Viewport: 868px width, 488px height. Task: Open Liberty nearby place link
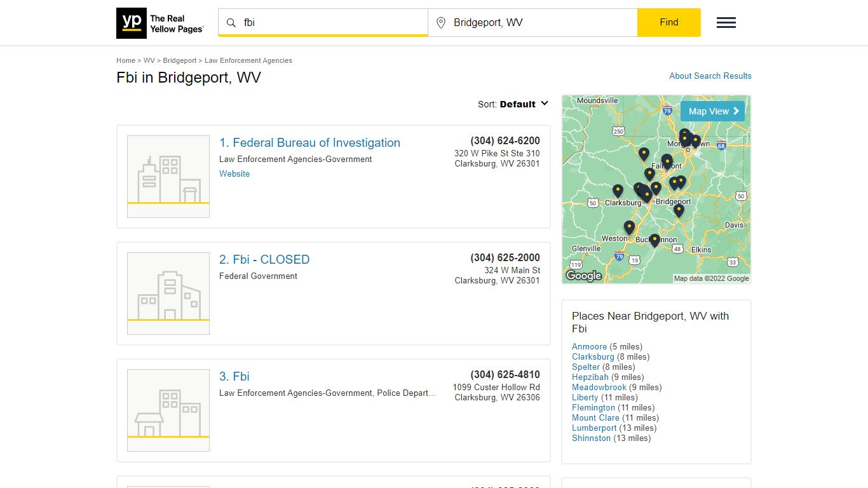point(585,397)
